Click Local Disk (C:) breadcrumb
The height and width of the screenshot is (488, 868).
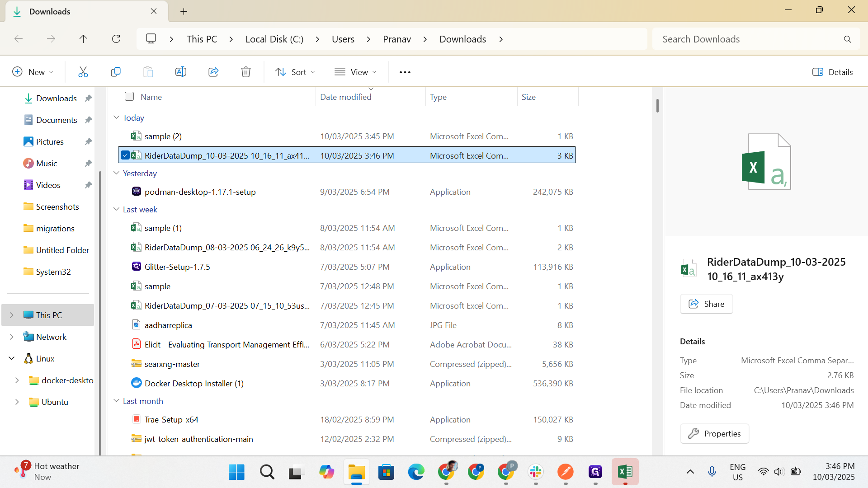[274, 39]
